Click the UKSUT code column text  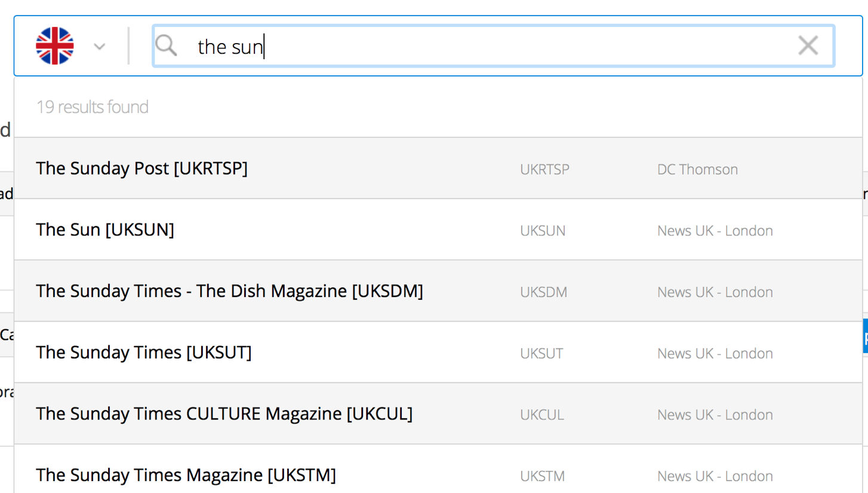541,354
